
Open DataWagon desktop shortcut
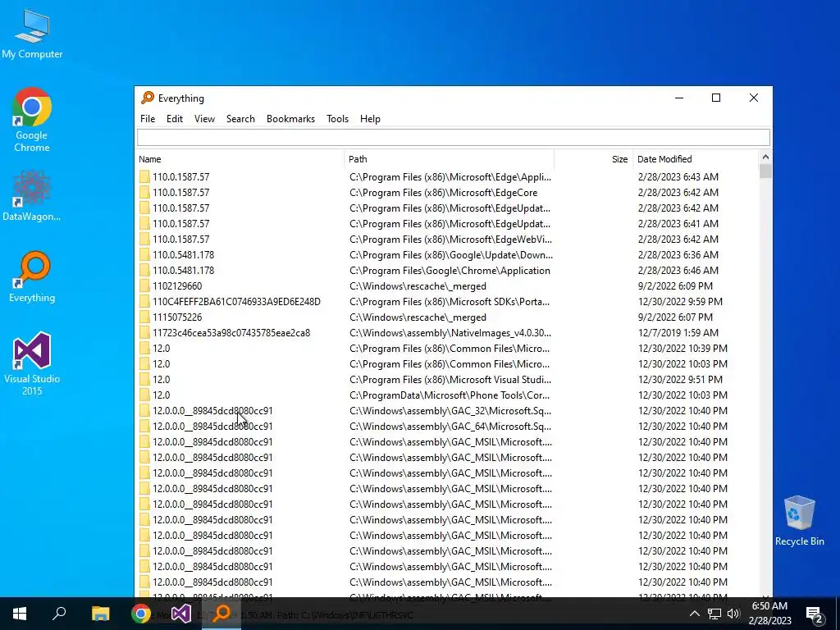pos(32,195)
